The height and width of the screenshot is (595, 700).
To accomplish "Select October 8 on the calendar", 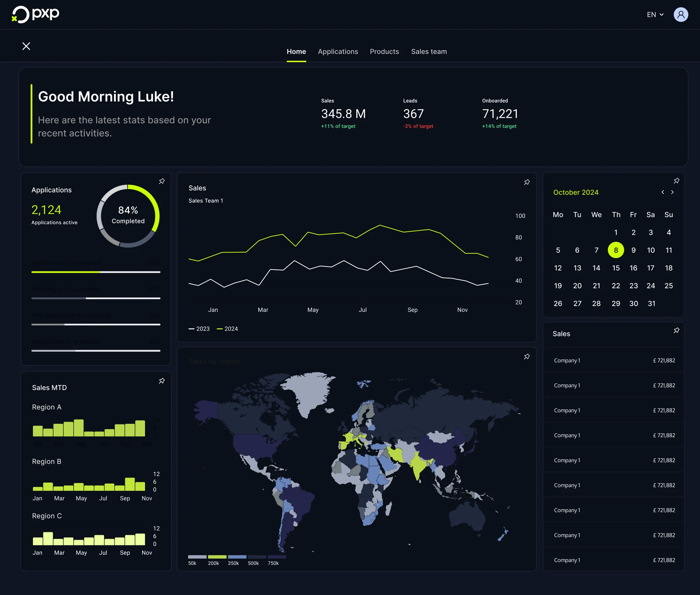I will (x=616, y=250).
